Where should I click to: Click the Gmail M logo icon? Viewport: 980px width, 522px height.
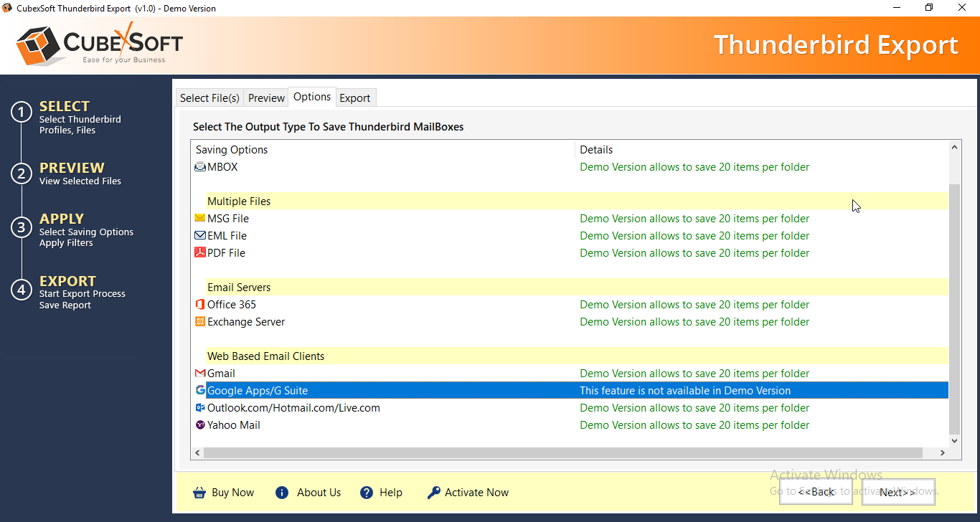(200, 374)
